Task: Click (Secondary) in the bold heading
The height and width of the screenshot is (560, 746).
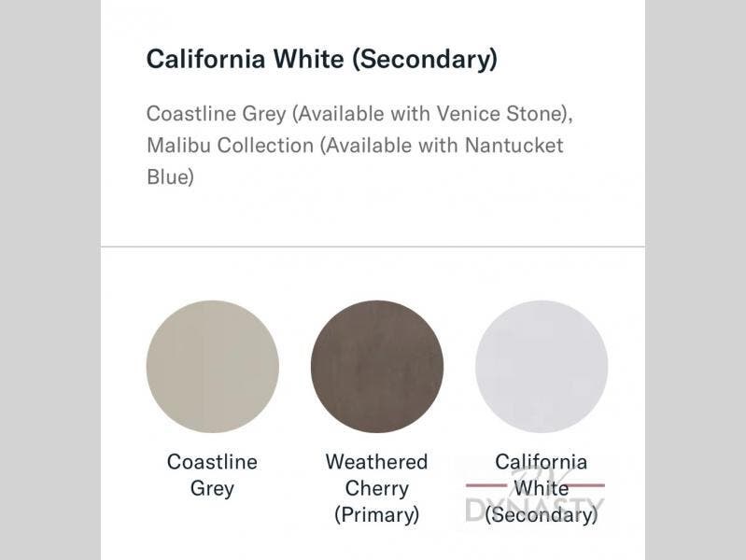Action: 425,60
